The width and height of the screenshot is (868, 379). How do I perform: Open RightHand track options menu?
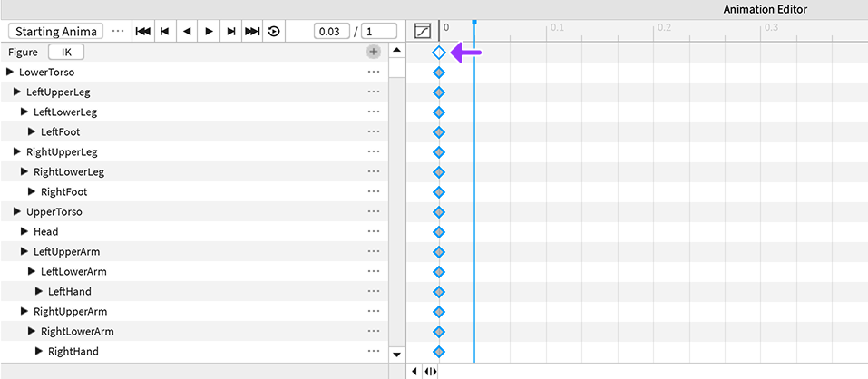pos(374,351)
